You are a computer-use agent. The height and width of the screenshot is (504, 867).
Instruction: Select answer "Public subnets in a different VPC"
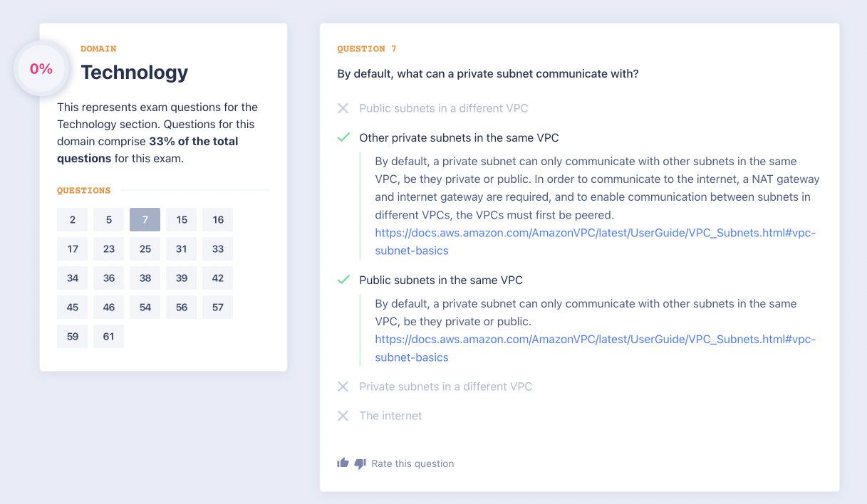click(443, 108)
